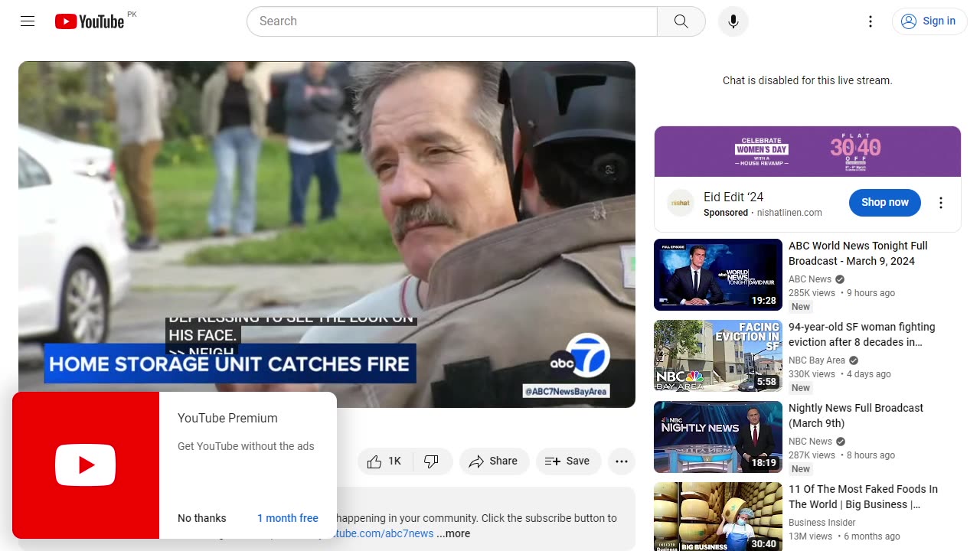The height and width of the screenshot is (551, 980).
Task: Click the Eid Edit '24 ad title
Action: tap(733, 197)
